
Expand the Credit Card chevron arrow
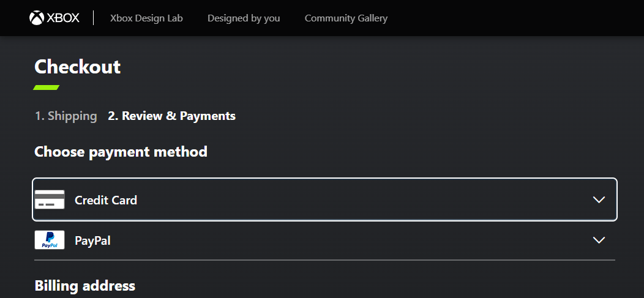(x=599, y=200)
